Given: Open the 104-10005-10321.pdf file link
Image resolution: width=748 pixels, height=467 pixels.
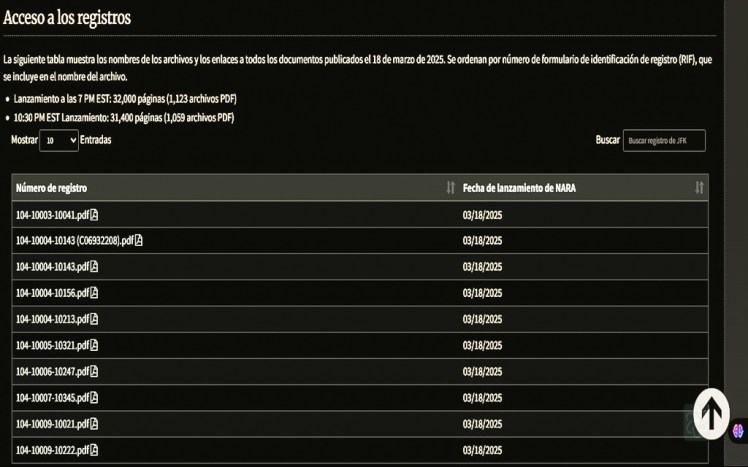Looking at the screenshot, I should (x=52, y=345).
